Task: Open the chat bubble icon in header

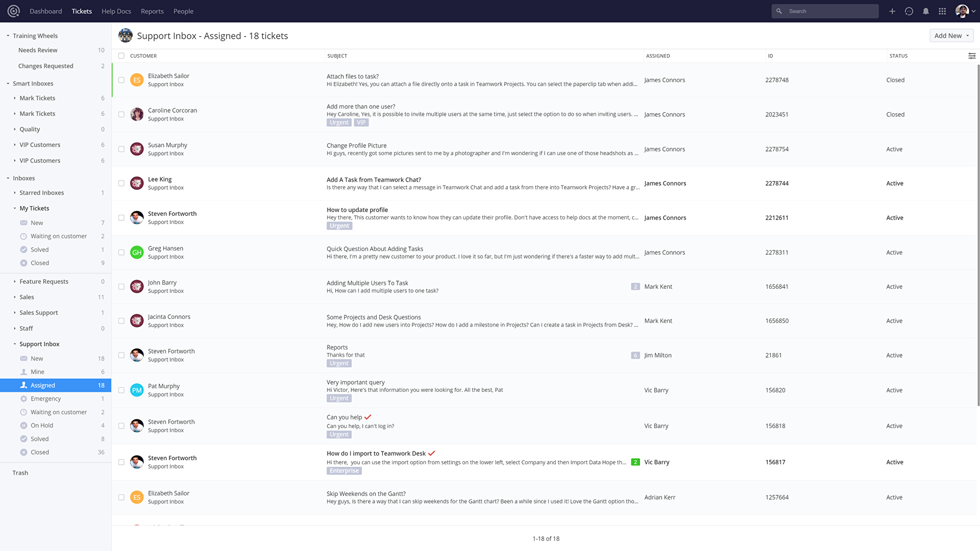Action: click(909, 11)
